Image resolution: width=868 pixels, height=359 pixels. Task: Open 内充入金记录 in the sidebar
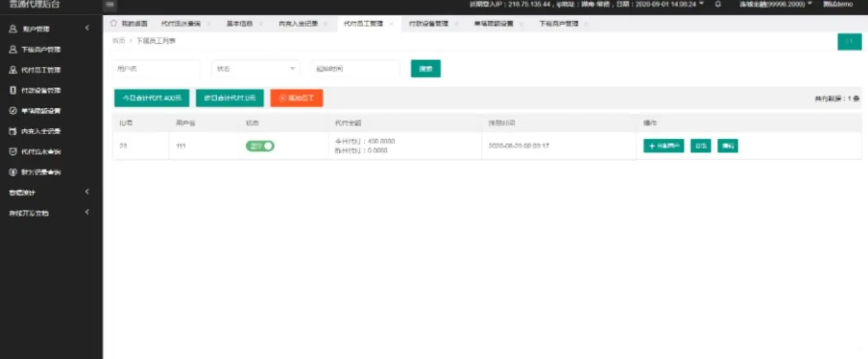coord(41,132)
